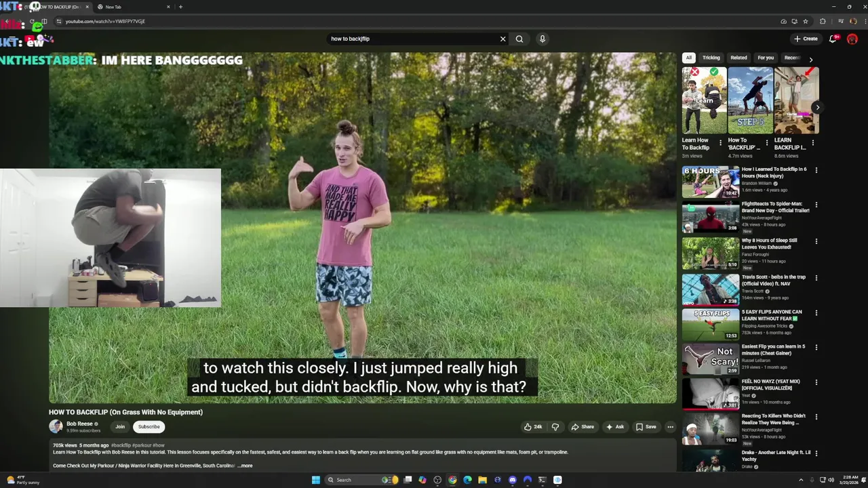This screenshot has height=488, width=868.
Task: Click the #backflip hashtag in description
Action: 121,445
